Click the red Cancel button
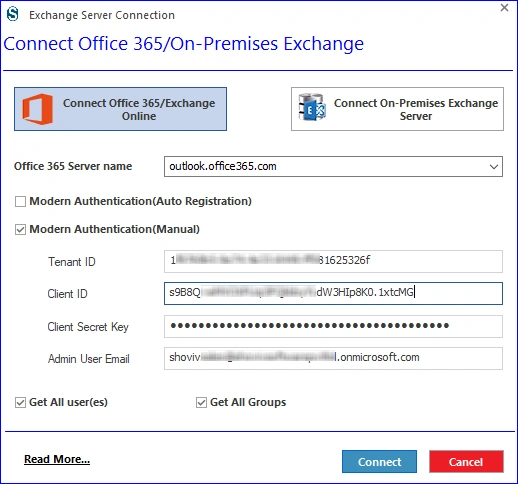Viewport: 518px width, 484px height. [x=466, y=462]
